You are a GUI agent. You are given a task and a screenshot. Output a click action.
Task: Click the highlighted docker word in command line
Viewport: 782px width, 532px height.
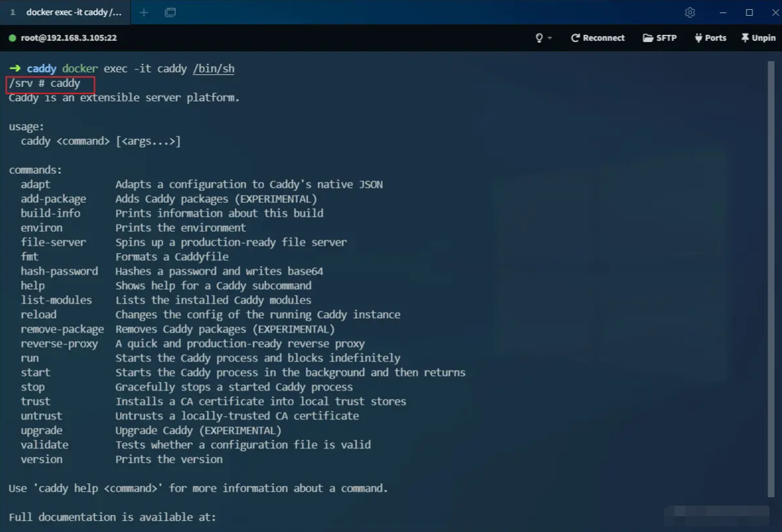[x=80, y=68]
